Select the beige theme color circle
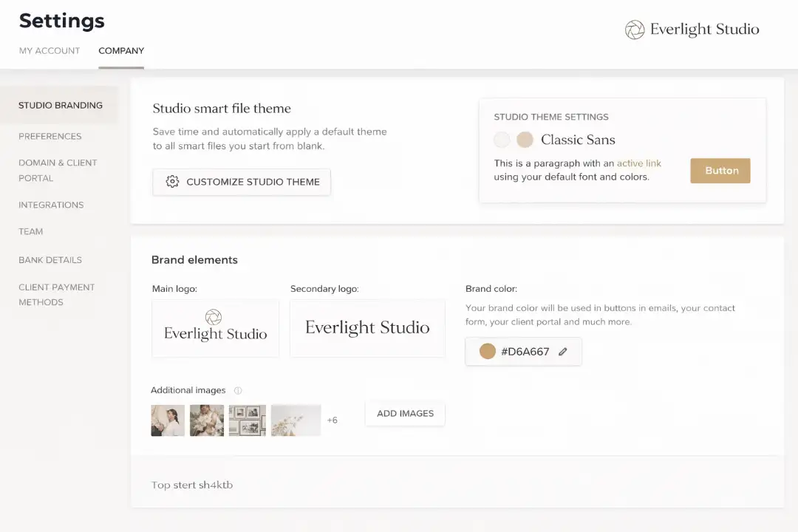The height and width of the screenshot is (532, 798). point(525,139)
